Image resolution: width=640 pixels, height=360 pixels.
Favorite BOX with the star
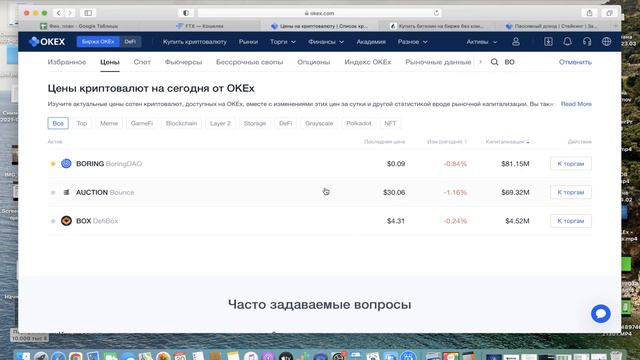pyautogui.click(x=53, y=221)
